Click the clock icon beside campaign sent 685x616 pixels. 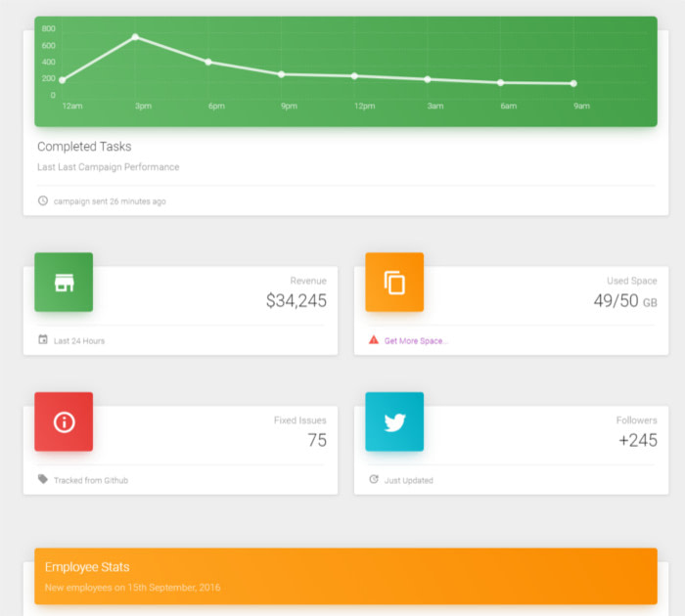click(43, 200)
